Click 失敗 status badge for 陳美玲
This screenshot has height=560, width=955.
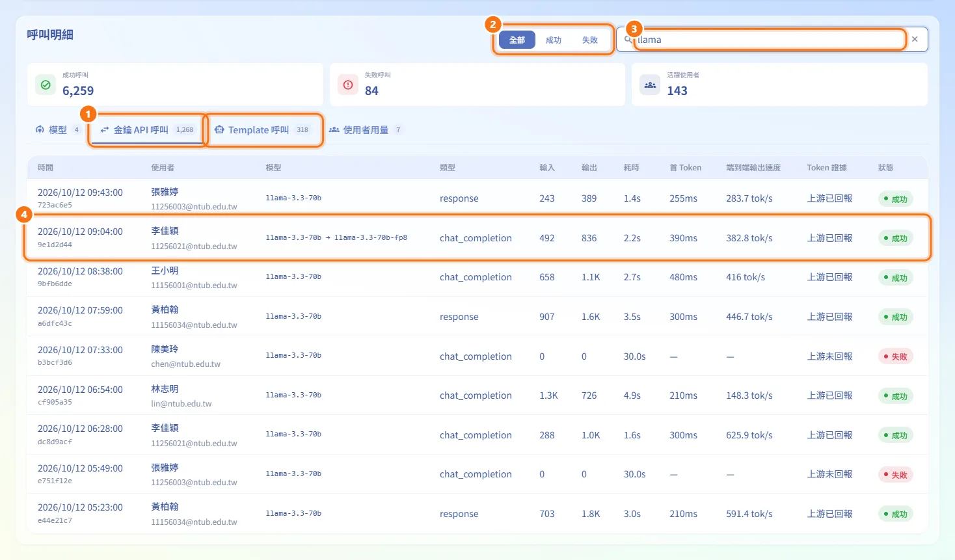point(896,356)
